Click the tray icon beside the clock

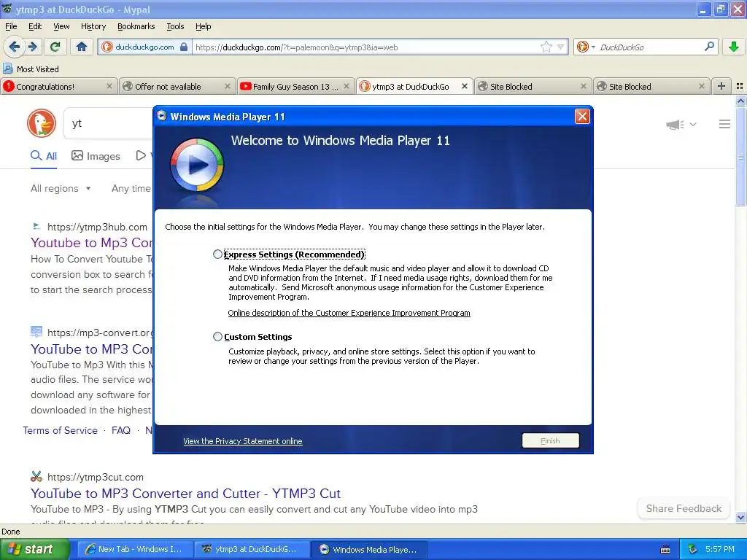[693, 549]
